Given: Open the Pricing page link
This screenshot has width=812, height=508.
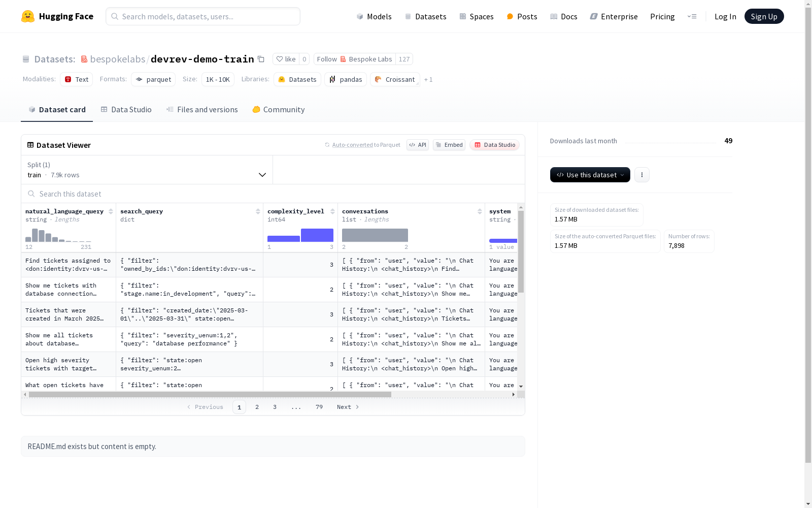Looking at the screenshot, I should (x=662, y=16).
